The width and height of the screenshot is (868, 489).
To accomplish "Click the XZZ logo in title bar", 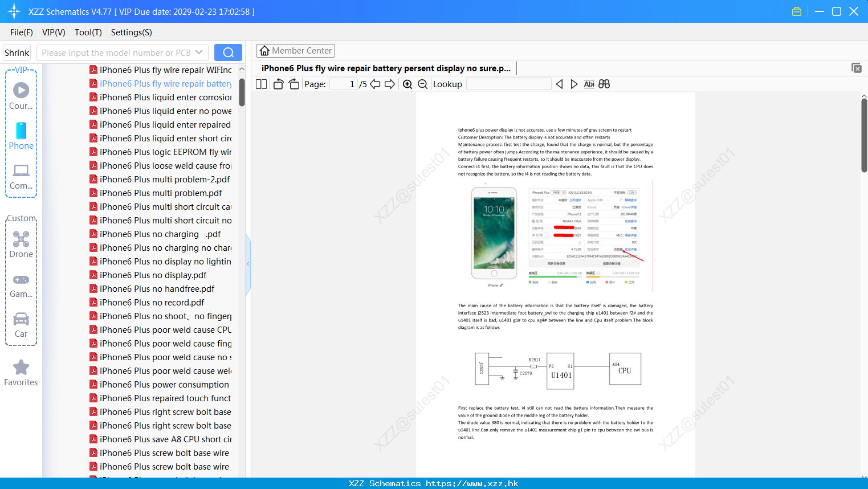I will pyautogui.click(x=14, y=11).
